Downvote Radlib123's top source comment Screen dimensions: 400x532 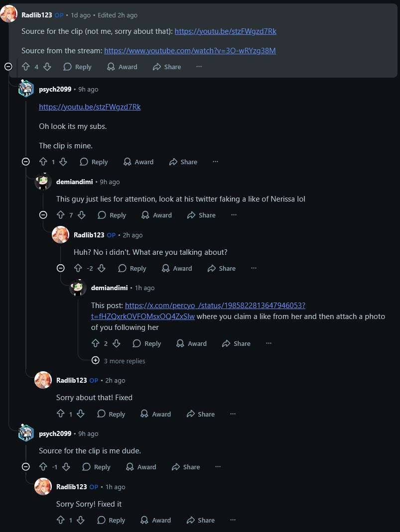[47, 67]
